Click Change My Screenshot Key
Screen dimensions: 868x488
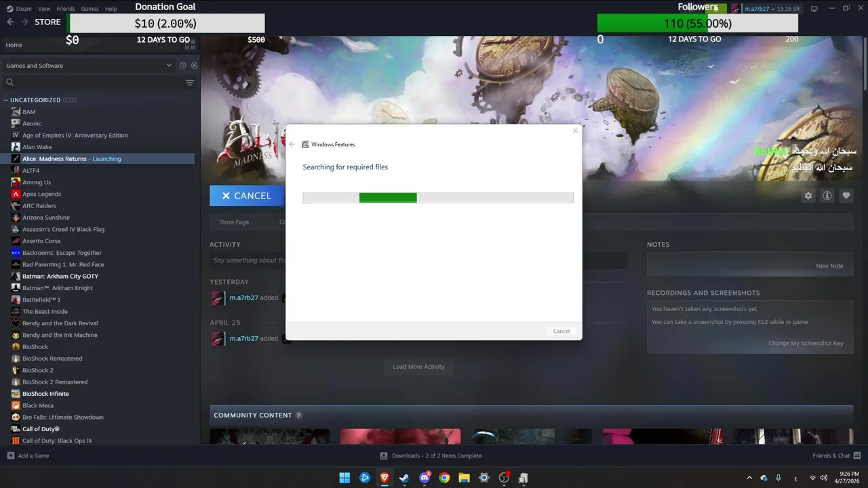[x=806, y=343]
